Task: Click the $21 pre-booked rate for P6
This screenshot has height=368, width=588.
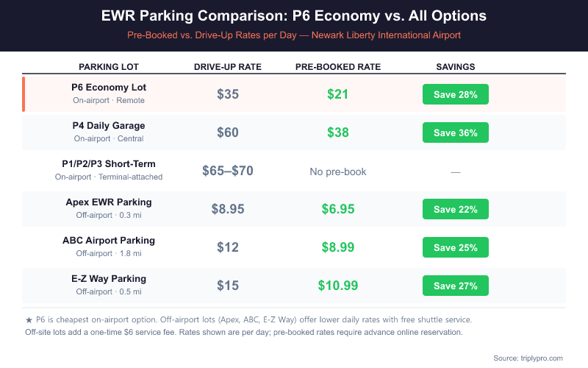Action: 338,94
